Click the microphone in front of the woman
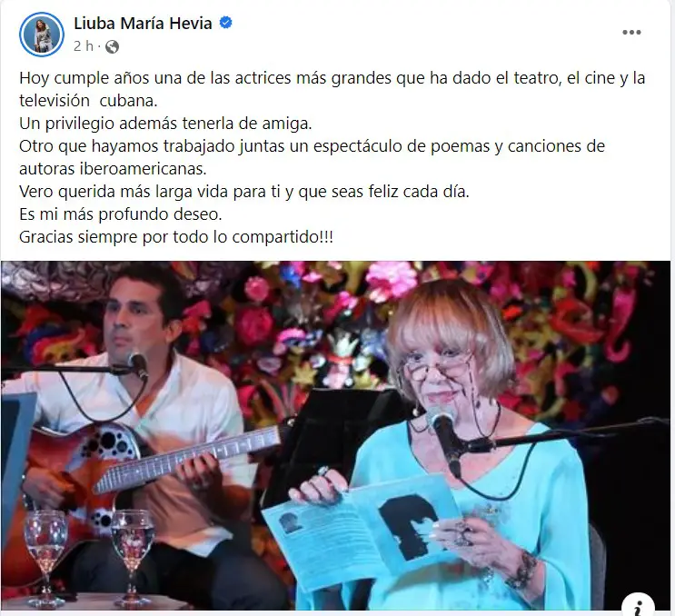 pyautogui.click(x=443, y=439)
